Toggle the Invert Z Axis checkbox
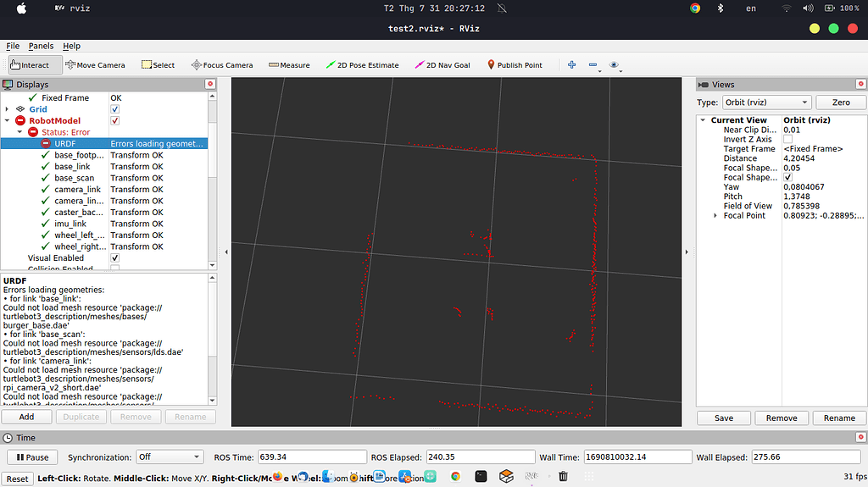Viewport: 868px width, 487px height. (x=787, y=140)
